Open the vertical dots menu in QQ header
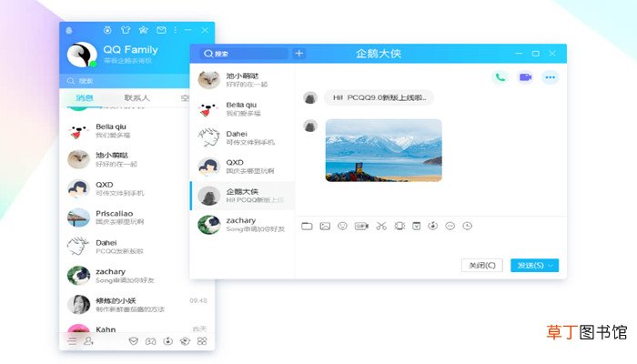The image size is (637, 364). [x=175, y=30]
